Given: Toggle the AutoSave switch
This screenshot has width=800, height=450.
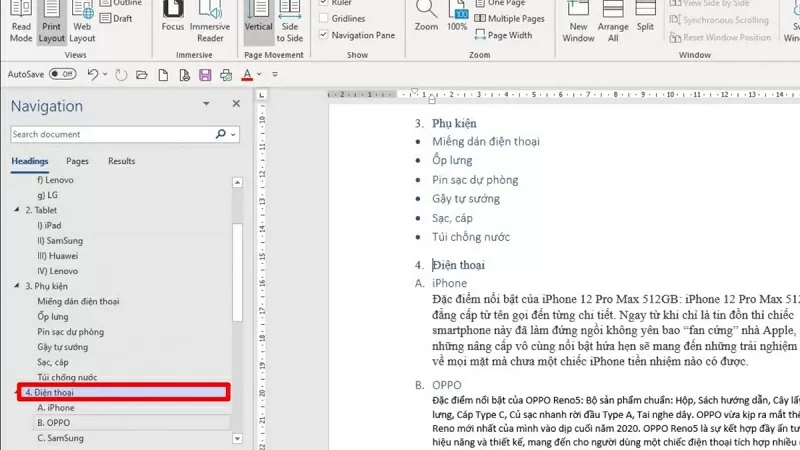Looking at the screenshot, I should (x=63, y=74).
